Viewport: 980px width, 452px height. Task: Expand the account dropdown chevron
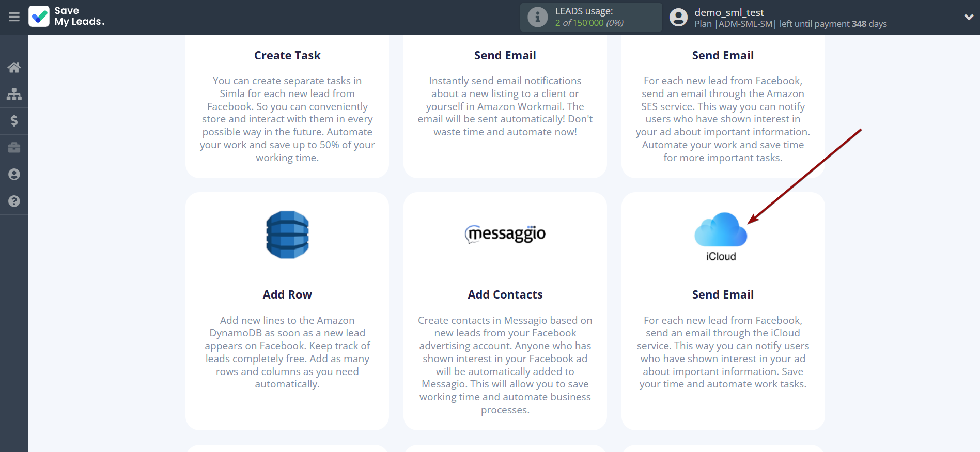click(x=968, y=17)
